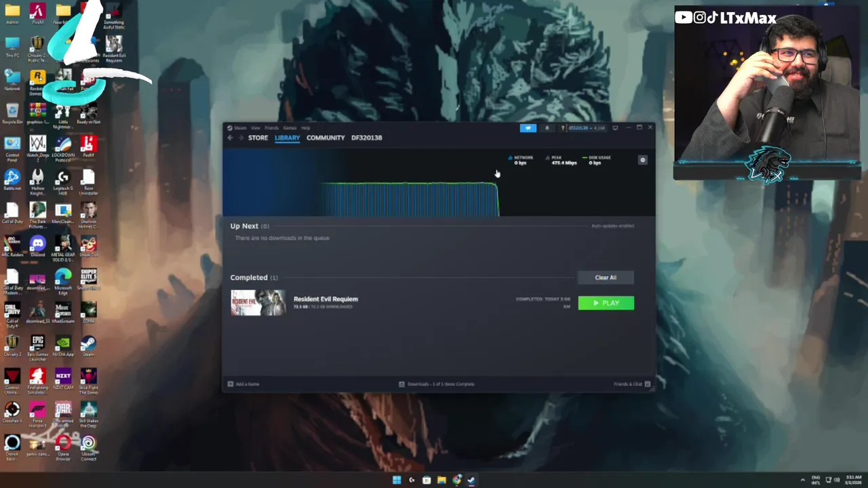Launch Watch_Dogs 2 shortcut
Viewport: 868px width, 488px height.
37,148
